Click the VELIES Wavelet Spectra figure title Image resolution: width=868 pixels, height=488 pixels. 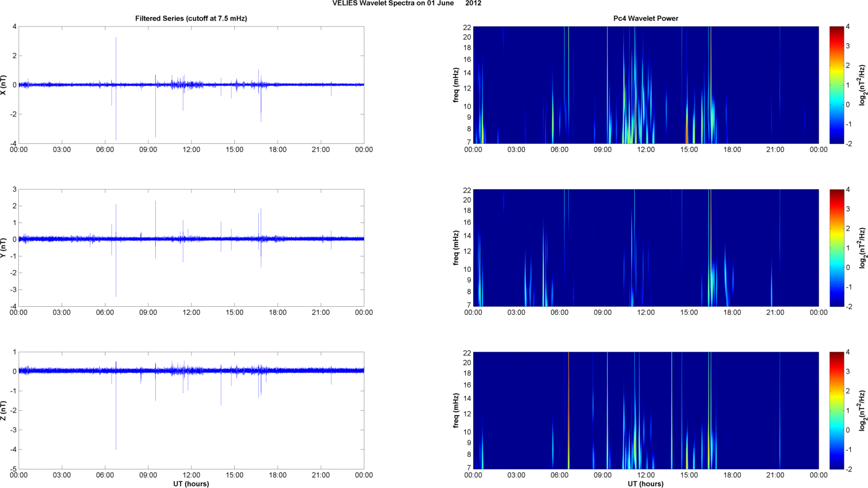click(x=407, y=3)
